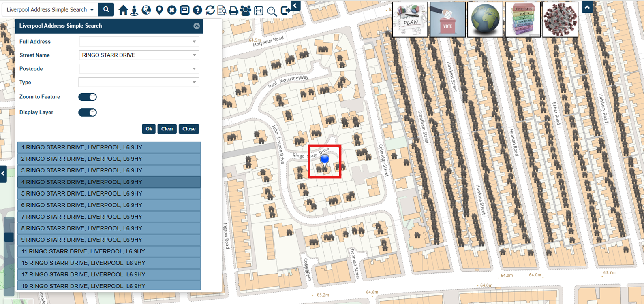This screenshot has height=304, width=644.
Task: Open the Postcode dropdown
Action: point(139,69)
